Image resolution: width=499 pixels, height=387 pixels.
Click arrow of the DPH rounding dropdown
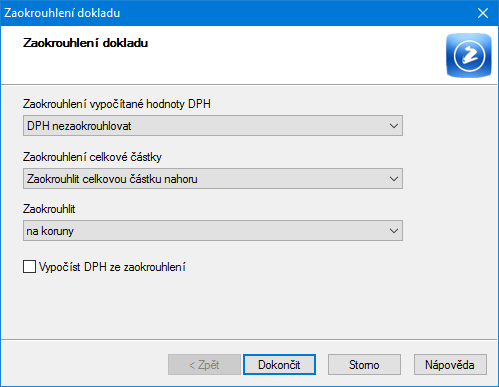tap(394, 126)
